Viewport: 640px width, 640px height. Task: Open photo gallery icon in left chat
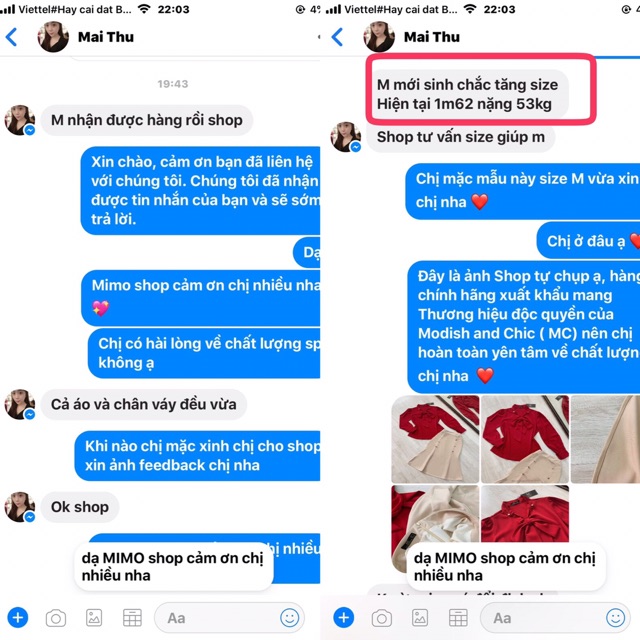click(94, 618)
